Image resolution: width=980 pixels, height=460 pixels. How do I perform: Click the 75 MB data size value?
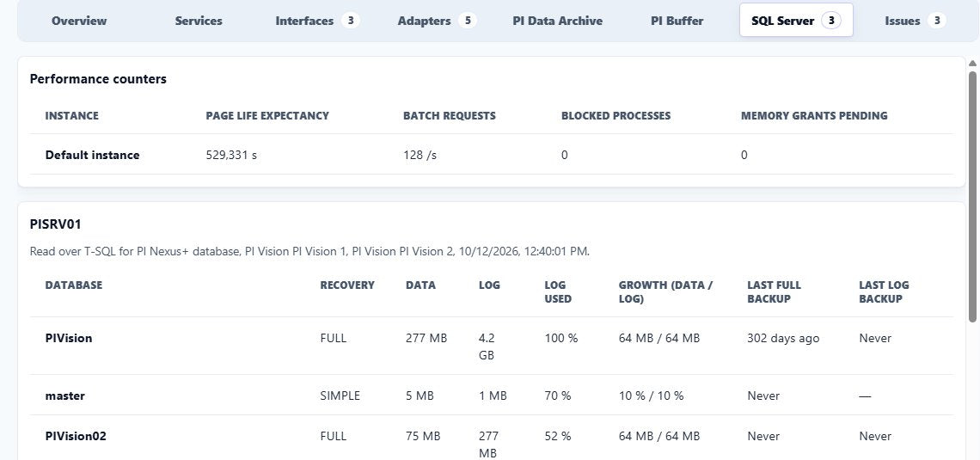click(423, 436)
